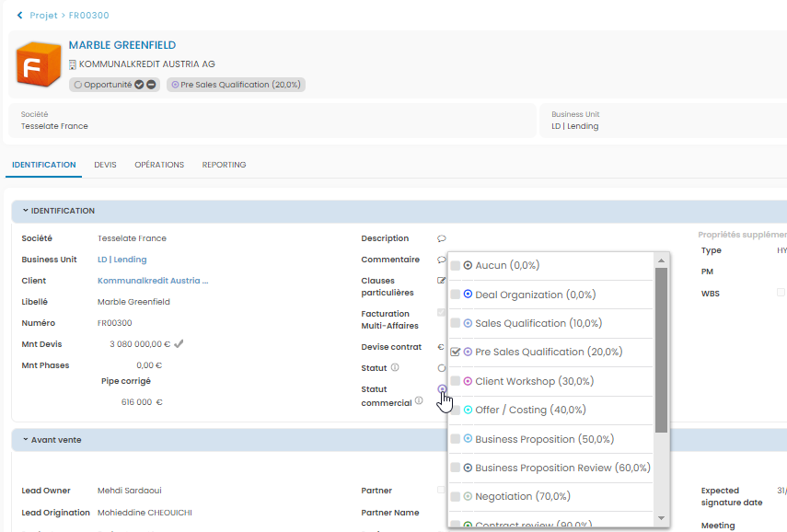Click the back chevron next to Projet
The height and width of the screenshot is (532, 787).
[20, 15]
